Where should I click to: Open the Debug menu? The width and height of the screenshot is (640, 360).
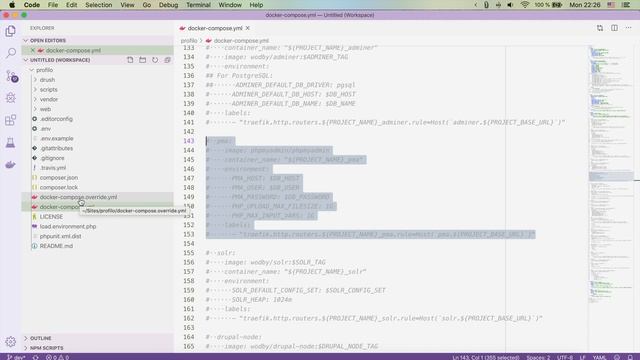click(168, 5)
